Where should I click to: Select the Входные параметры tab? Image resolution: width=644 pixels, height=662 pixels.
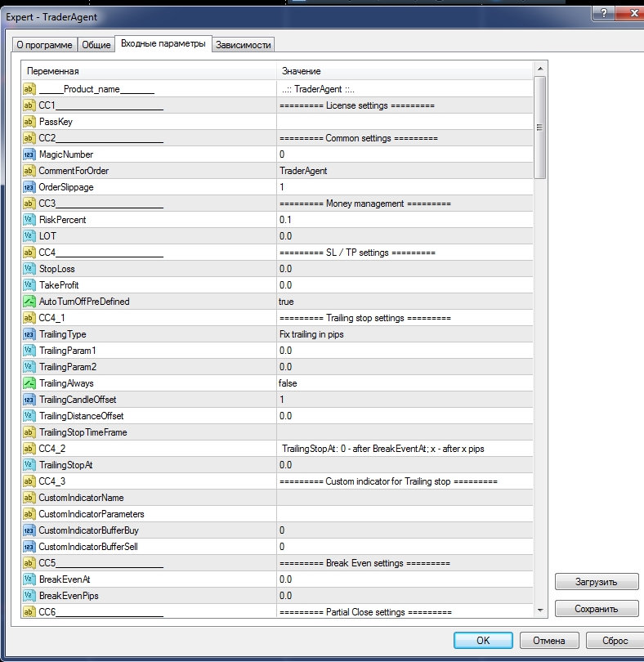click(x=163, y=43)
